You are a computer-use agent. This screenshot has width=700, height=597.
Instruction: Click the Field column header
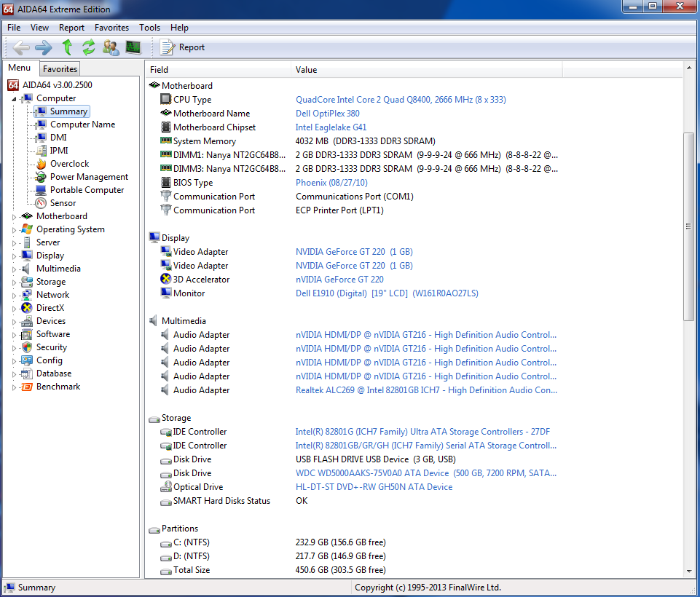[219, 70]
